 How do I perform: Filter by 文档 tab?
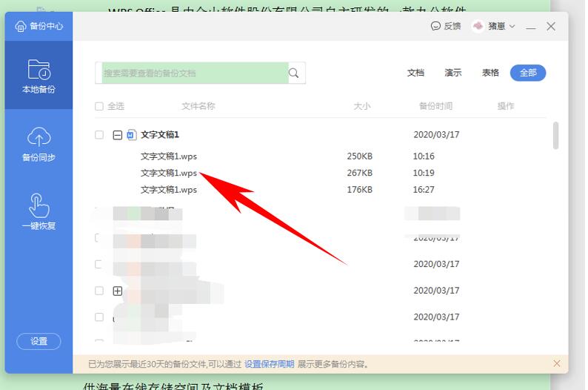click(415, 73)
